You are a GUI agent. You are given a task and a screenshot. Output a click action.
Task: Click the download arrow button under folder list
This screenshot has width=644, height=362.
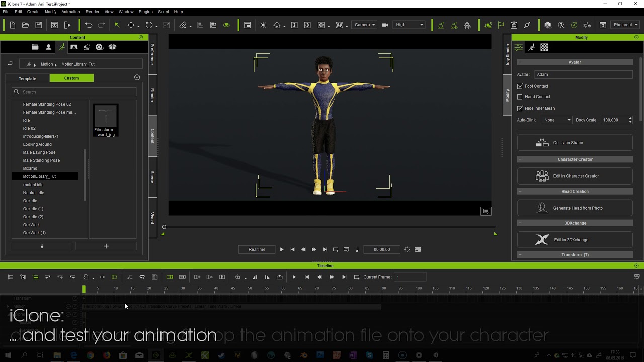pyautogui.click(x=42, y=246)
